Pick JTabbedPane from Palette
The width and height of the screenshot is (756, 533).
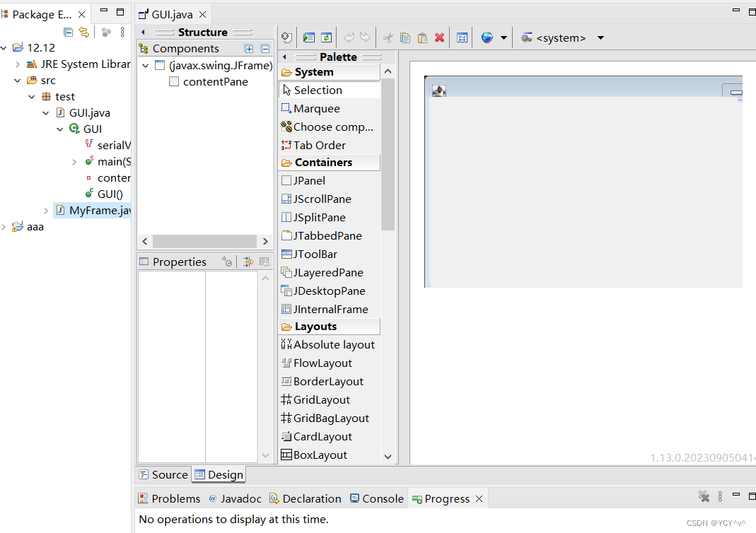tap(330, 235)
